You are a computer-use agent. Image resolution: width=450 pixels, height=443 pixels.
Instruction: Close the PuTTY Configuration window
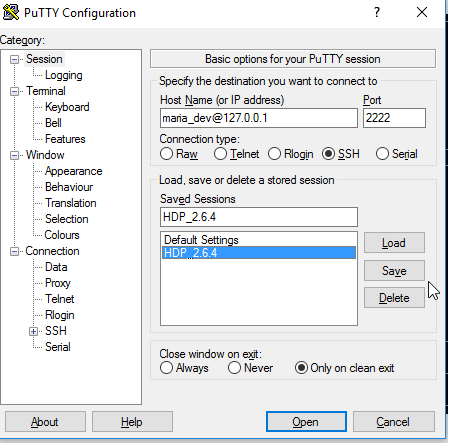422,12
